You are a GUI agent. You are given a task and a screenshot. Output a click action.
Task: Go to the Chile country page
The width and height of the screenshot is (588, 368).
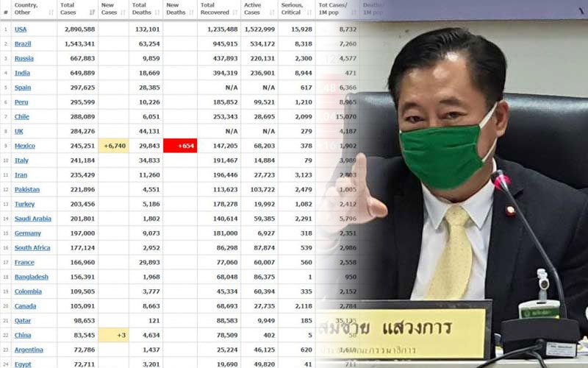click(x=22, y=117)
